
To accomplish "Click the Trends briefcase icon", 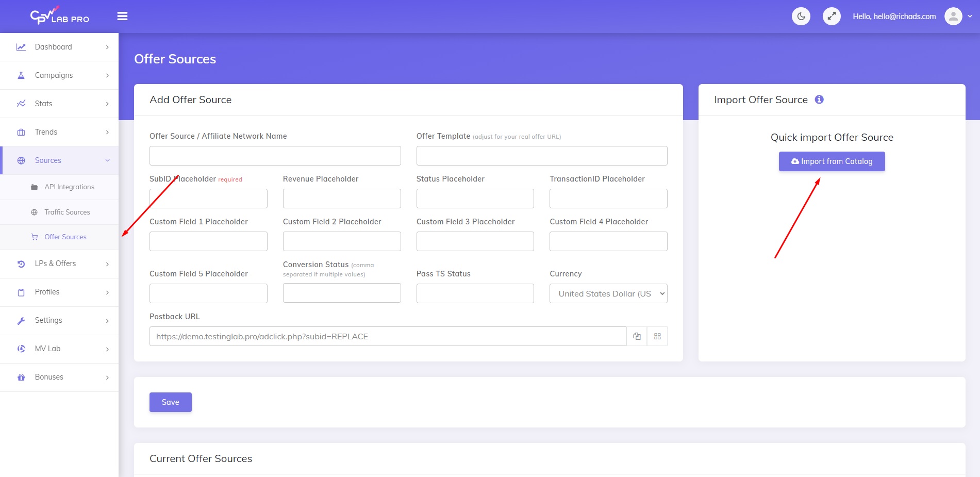I will (21, 132).
